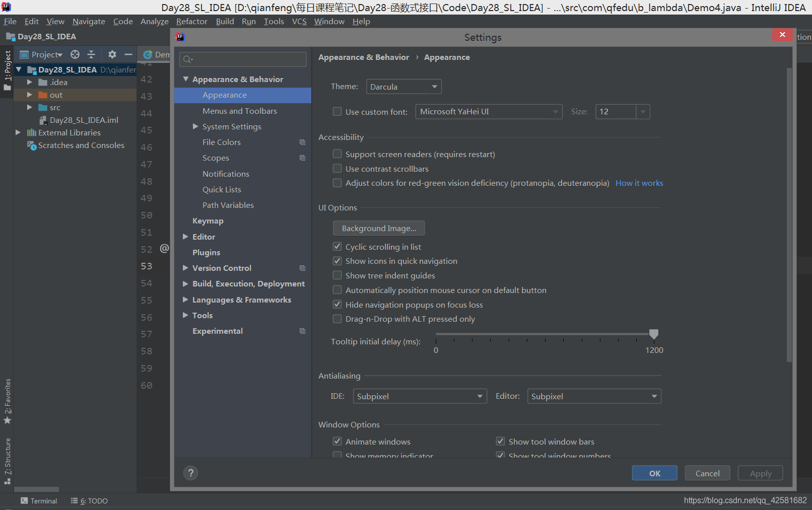
Task: Collapse the Appearance & Behavior section
Action: pos(186,80)
